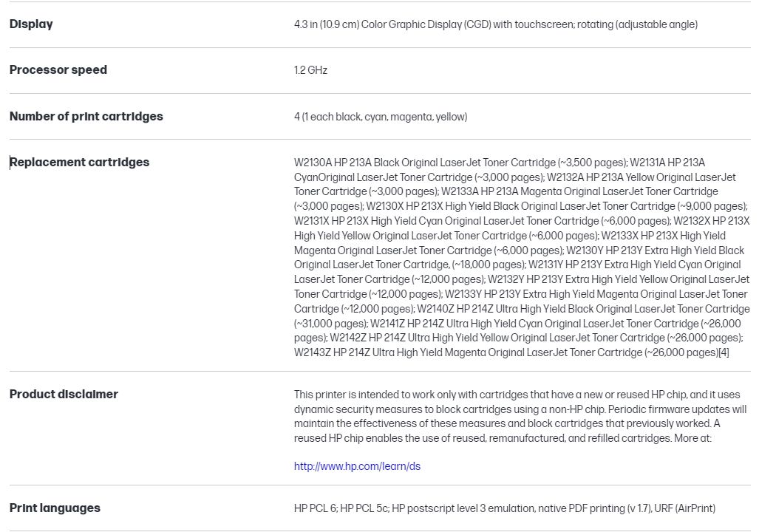Click the Print languages label
Image resolution: width=759 pixels, height=532 pixels.
tap(55, 508)
